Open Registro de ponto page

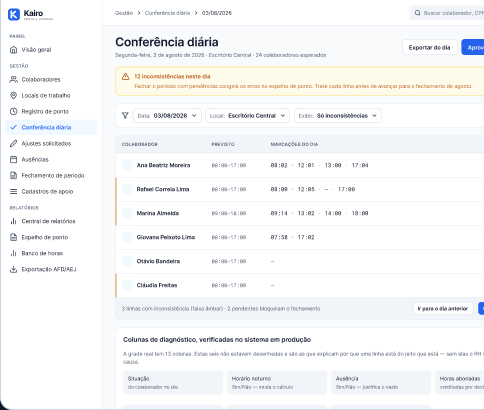point(51,111)
